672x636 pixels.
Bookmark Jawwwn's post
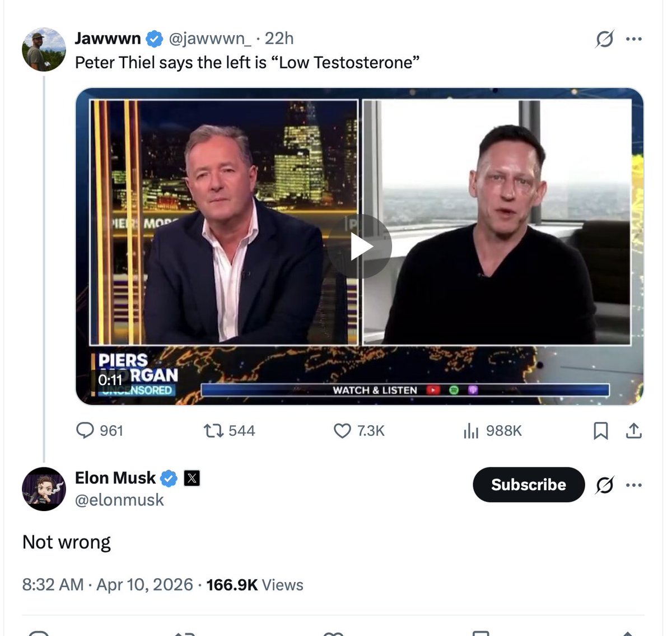(600, 430)
